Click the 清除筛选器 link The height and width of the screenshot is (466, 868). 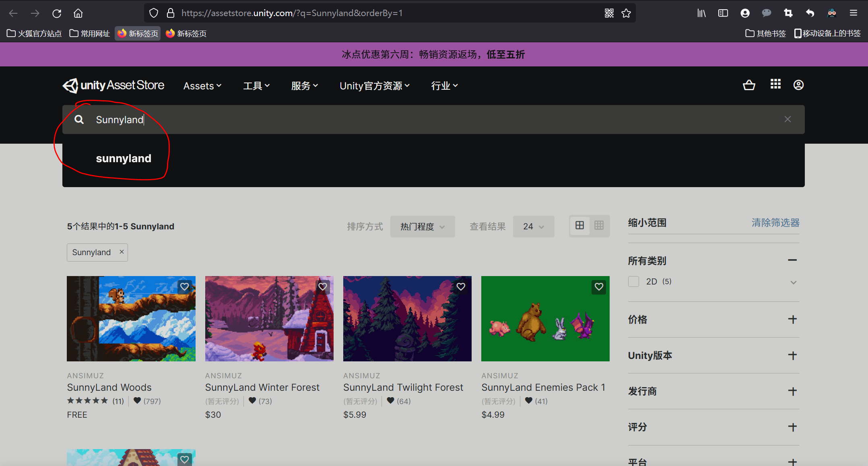775,223
